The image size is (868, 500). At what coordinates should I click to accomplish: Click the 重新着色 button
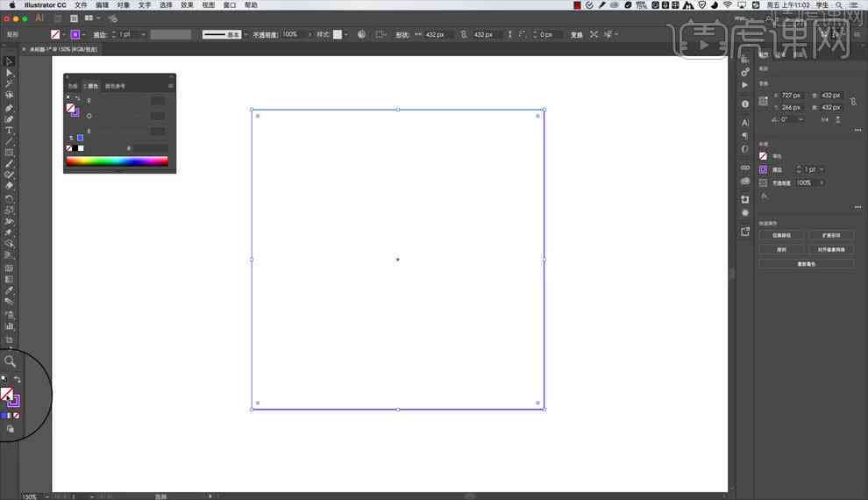point(807,264)
